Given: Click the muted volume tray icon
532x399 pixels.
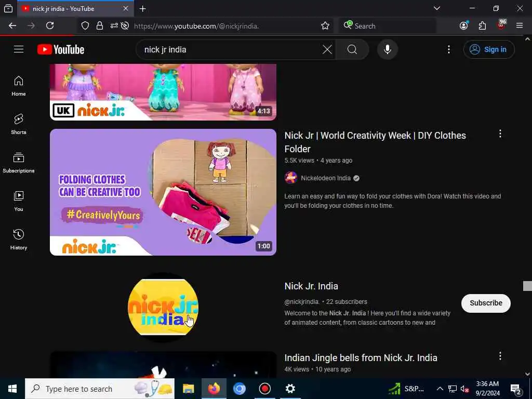Looking at the screenshot, I should coord(465,389).
